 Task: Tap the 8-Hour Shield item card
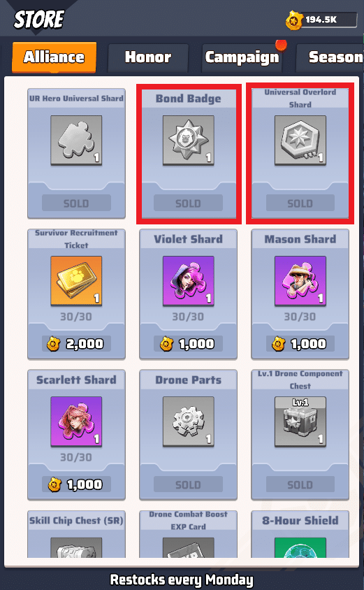point(300,534)
